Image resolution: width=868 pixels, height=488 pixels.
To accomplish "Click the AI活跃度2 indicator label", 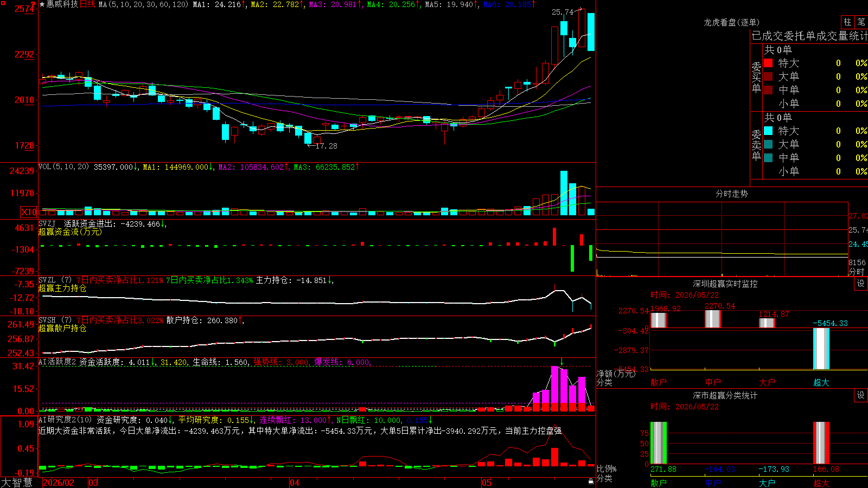I will click(58, 362).
